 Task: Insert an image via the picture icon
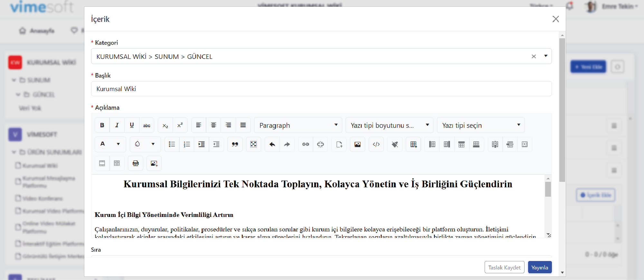coord(358,144)
